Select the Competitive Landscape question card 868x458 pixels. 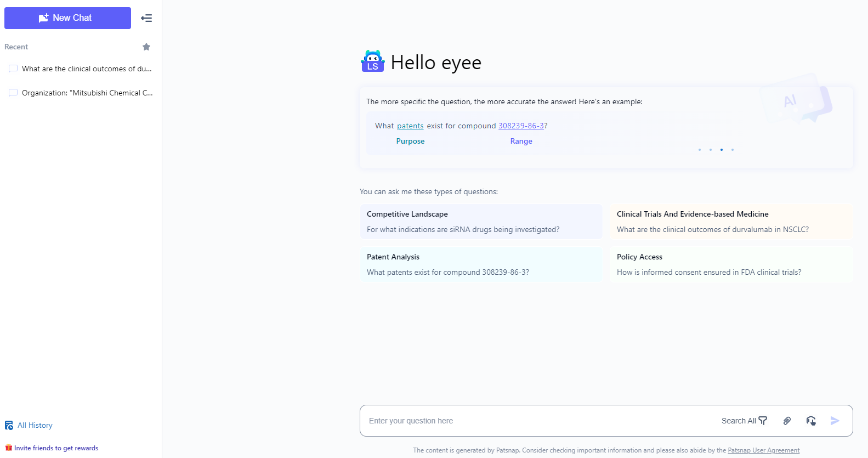tap(481, 222)
